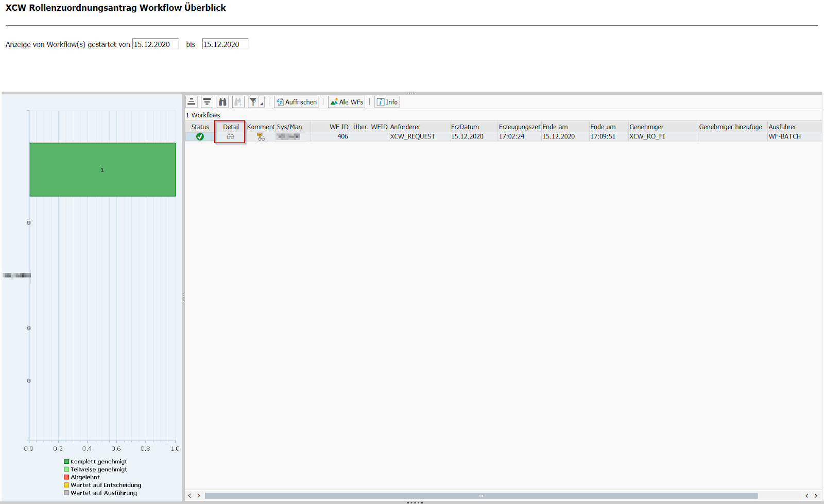Click the creation date cell 15.12.2020

pos(474,136)
